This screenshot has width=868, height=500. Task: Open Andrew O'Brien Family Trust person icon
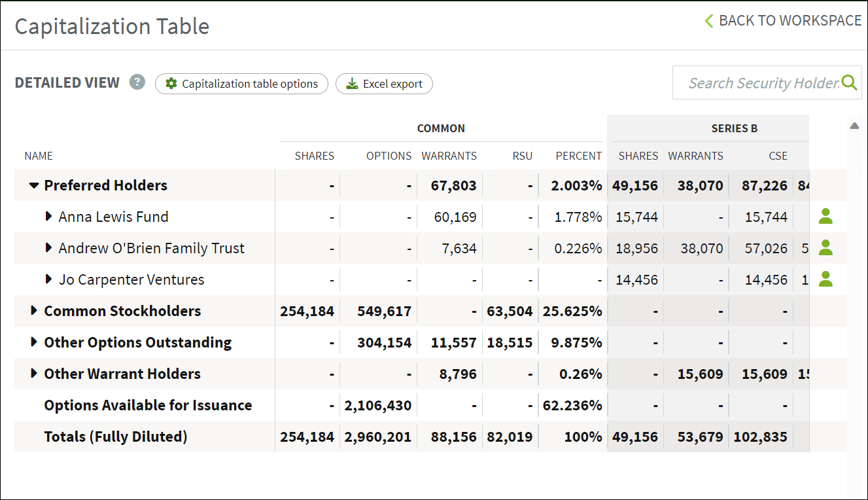point(825,247)
